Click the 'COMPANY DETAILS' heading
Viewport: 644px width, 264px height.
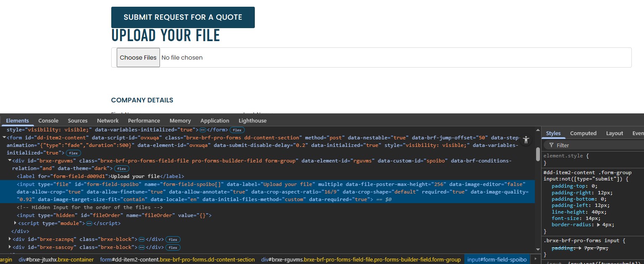142,100
